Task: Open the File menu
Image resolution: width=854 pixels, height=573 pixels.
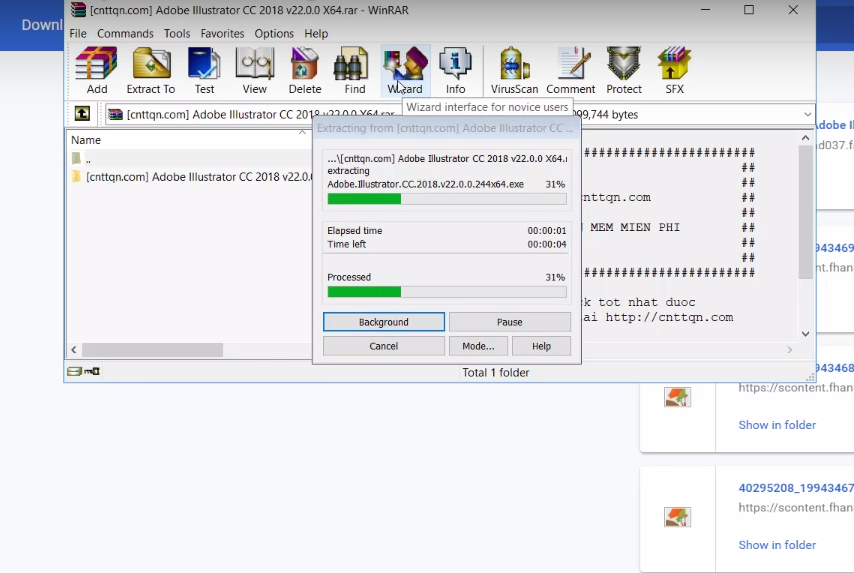Action: tap(78, 33)
